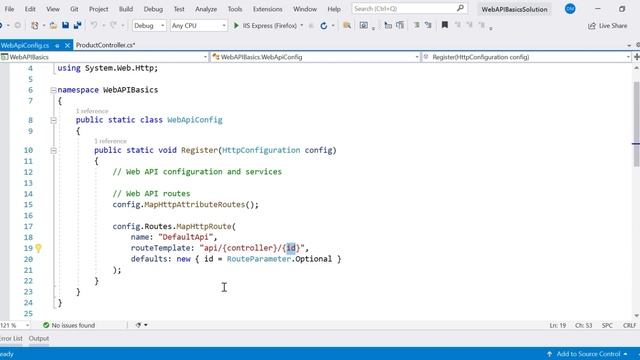
Task: Click the 1 reference link above Register method
Action: 110,141
